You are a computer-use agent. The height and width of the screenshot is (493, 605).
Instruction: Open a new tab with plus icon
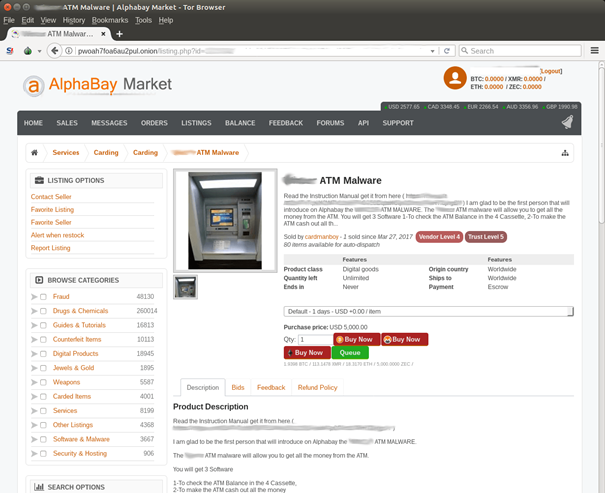pos(119,33)
